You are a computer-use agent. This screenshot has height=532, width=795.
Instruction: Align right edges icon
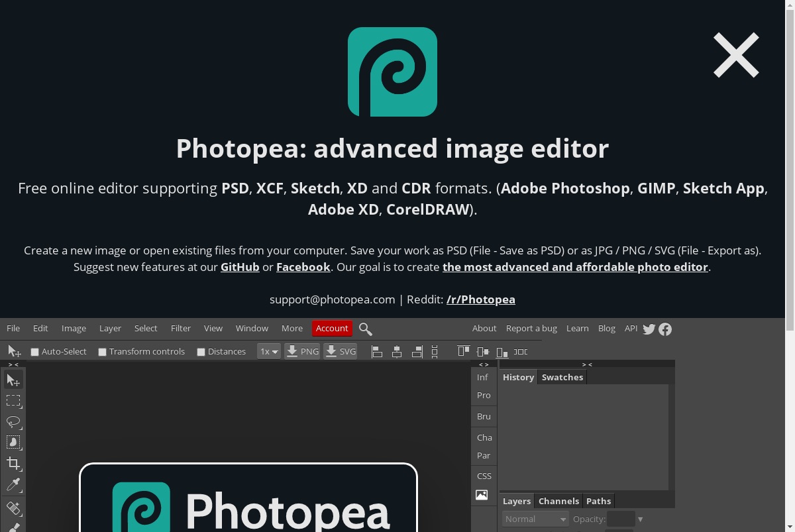(x=417, y=352)
